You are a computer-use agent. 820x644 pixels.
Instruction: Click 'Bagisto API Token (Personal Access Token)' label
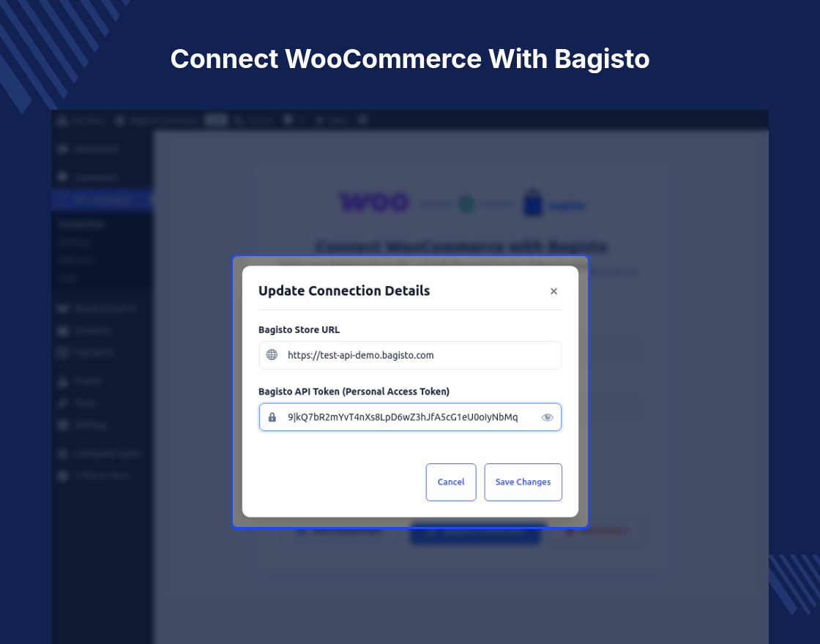(x=354, y=392)
